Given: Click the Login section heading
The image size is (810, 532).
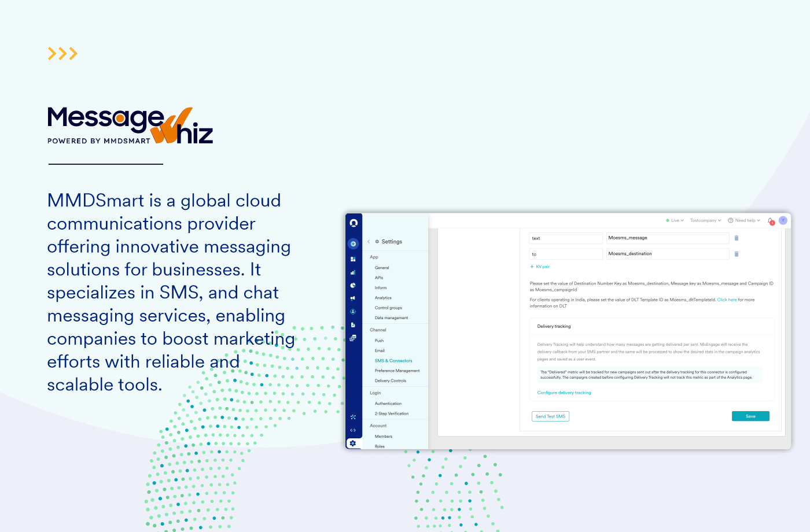Looking at the screenshot, I should point(375,393).
